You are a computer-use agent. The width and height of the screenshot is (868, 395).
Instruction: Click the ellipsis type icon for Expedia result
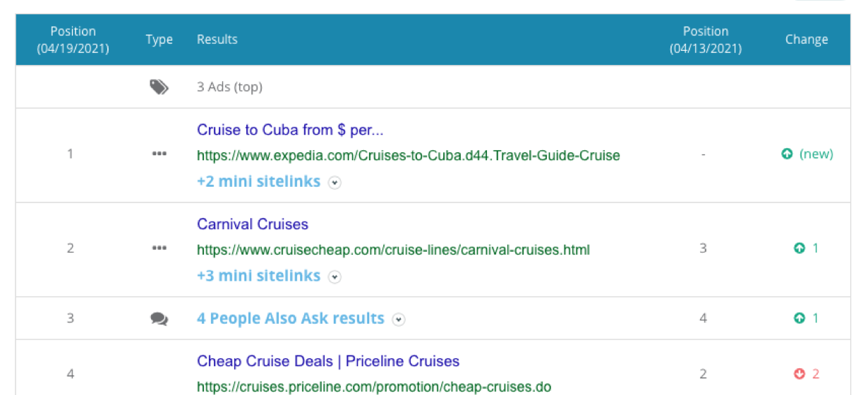pyautogui.click(x=159, y=154)
